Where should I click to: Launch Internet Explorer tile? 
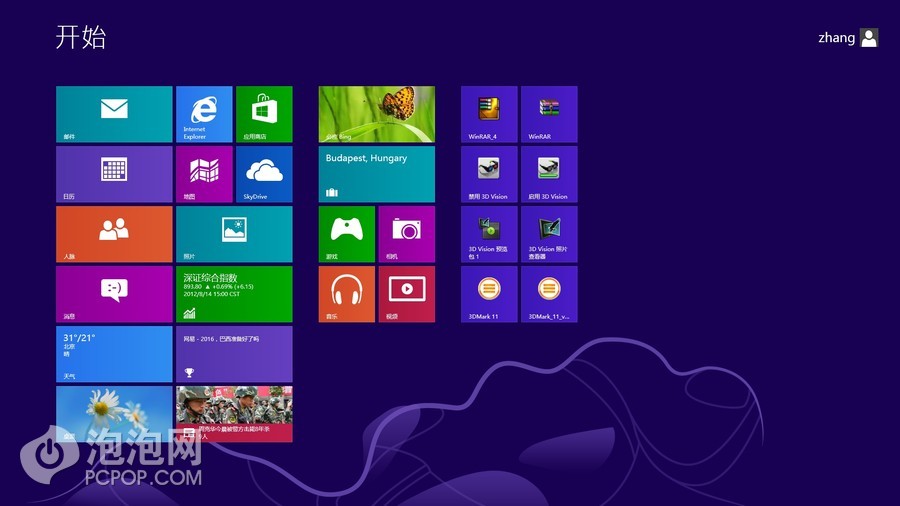[x=204, y=114]
